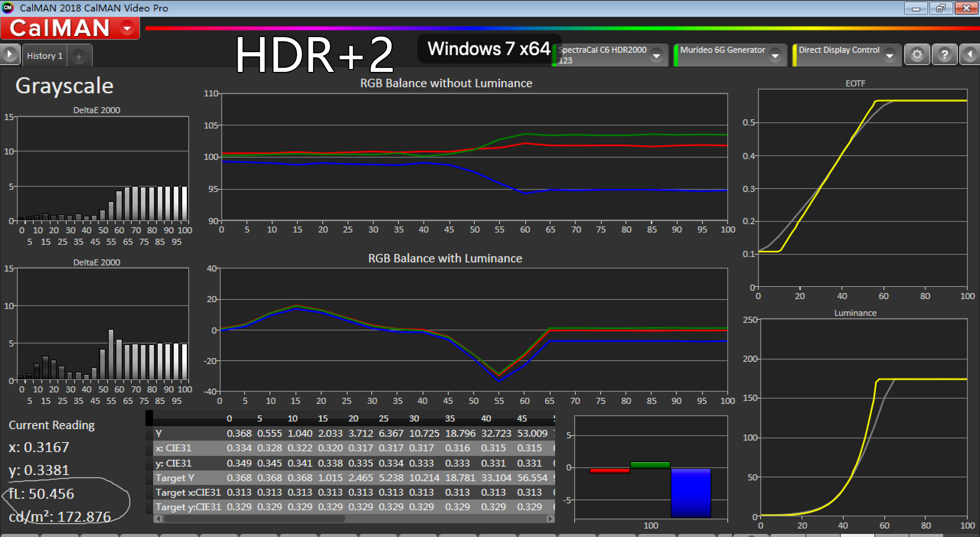The height and width of the screenshot is (537, 980).
Task: Click 'RGB Balance without Luminance' chart title
Action: coord(446,83)
